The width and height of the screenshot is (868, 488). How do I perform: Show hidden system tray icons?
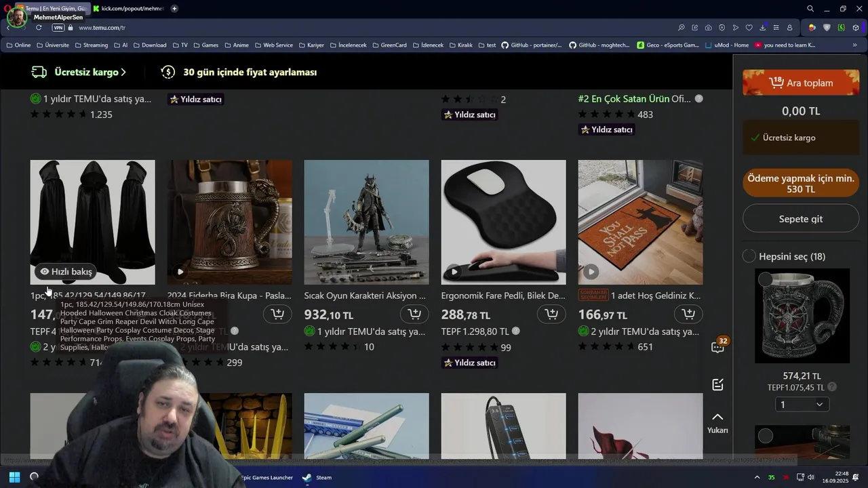coord(757,477)
